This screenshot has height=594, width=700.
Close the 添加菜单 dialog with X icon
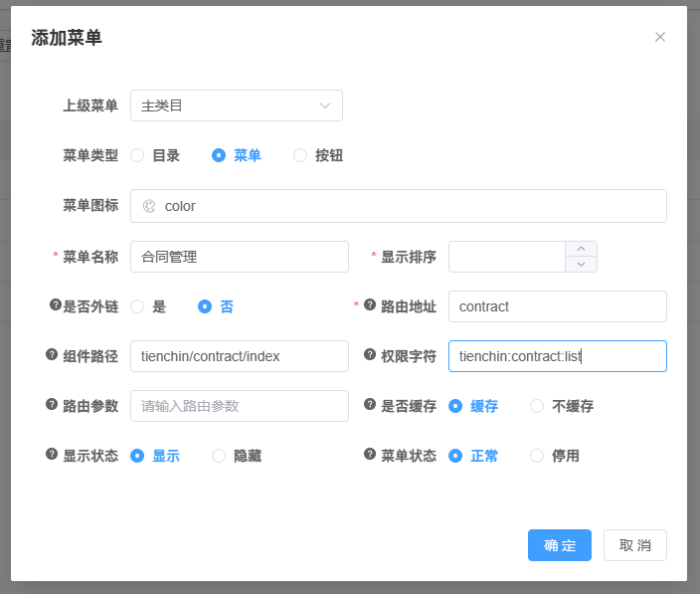pyautogui.click(x=660, y=37)
